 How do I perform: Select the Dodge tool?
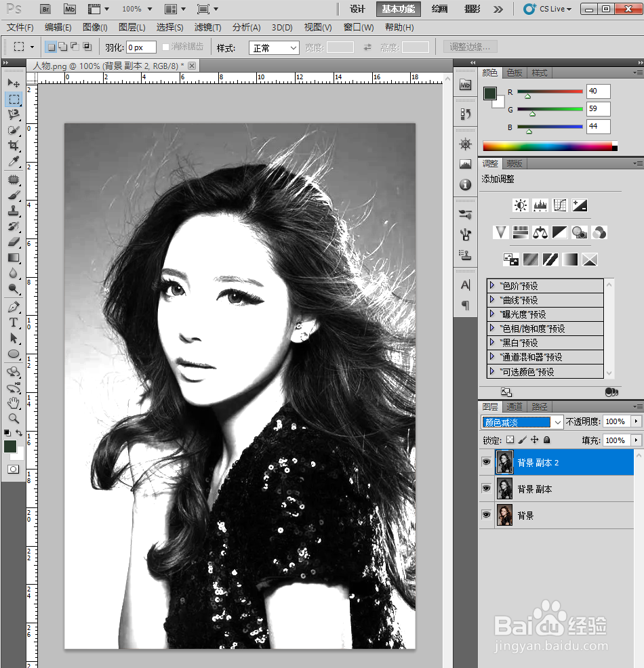point(14,289)
